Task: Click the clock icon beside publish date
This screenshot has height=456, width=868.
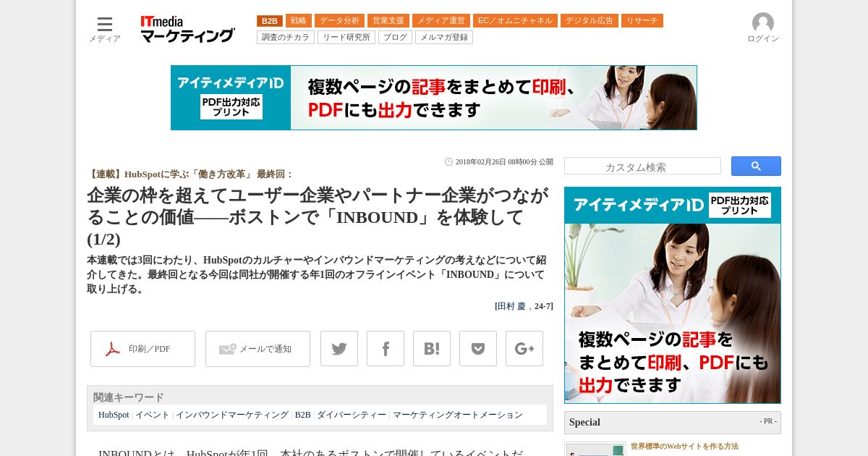Action: pyautogui.click(x=448, y=162)
